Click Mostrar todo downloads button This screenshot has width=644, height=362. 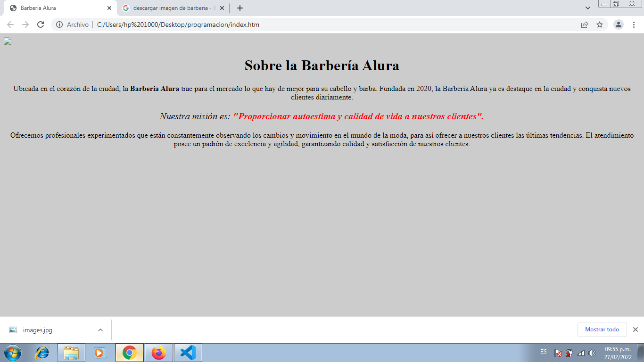(602, 329)
